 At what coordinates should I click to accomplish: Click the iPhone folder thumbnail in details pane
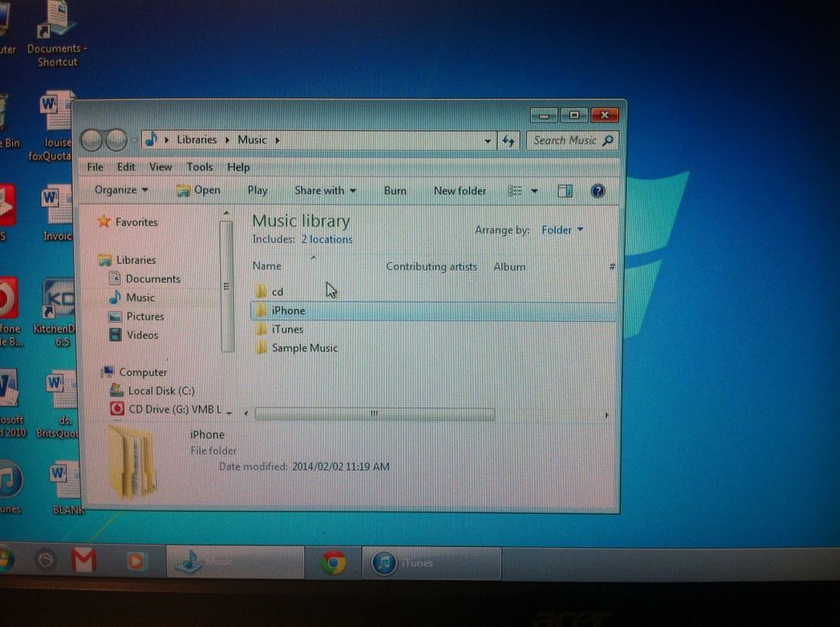[132, 463]
